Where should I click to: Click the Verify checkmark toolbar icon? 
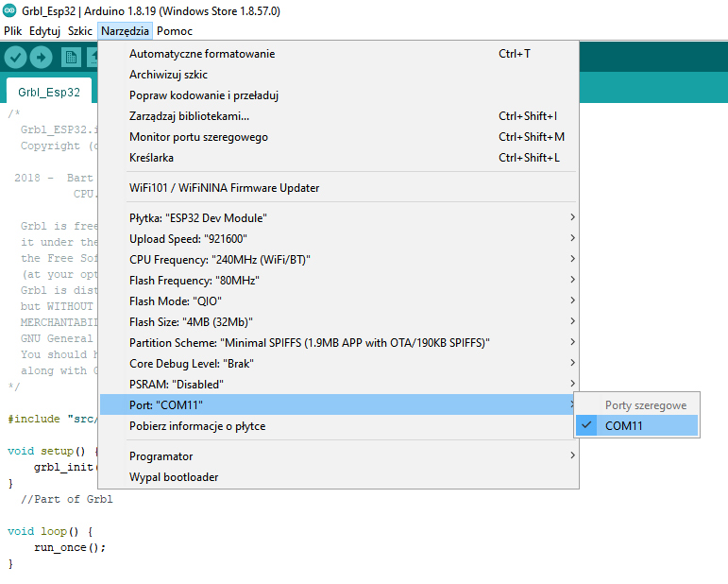[15, 57]
